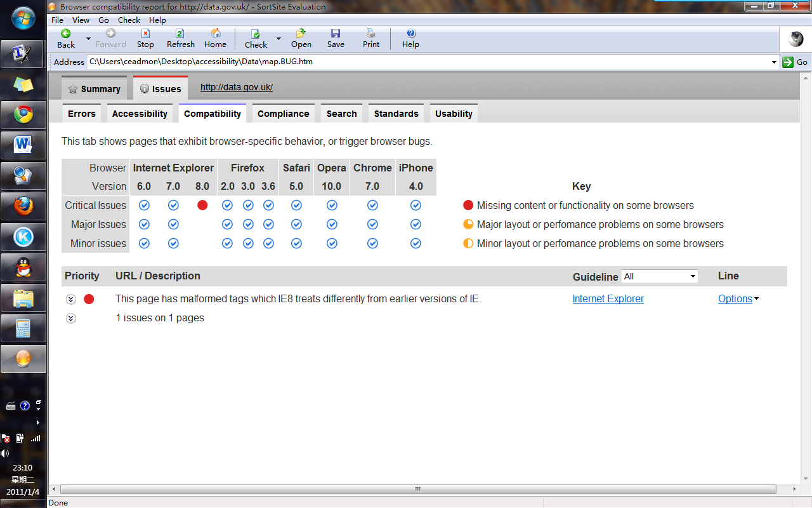812x508 pixels.
Task: Open the calculator taskbar icon
Action: pyautogui.click(x=23, y=328)
